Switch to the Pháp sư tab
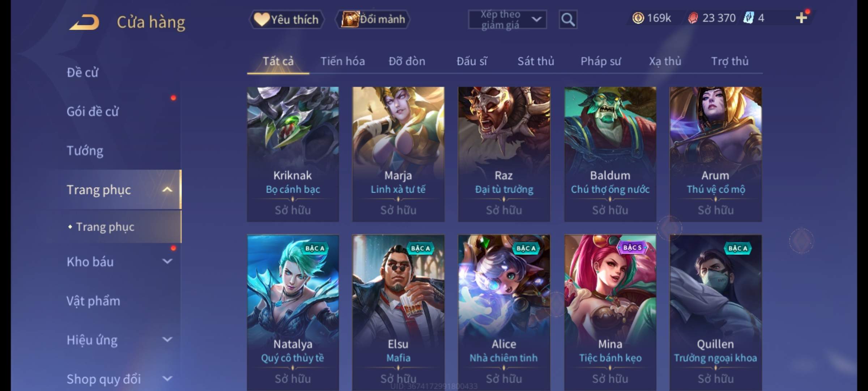Viewport: 868px width, 391px height. [x=600, y=61]
